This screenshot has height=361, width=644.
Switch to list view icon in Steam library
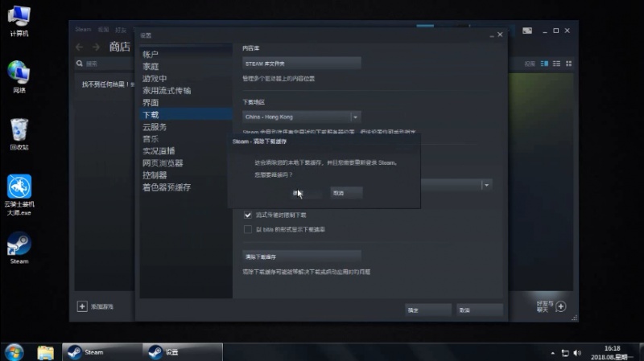click(x=556, y=64)
